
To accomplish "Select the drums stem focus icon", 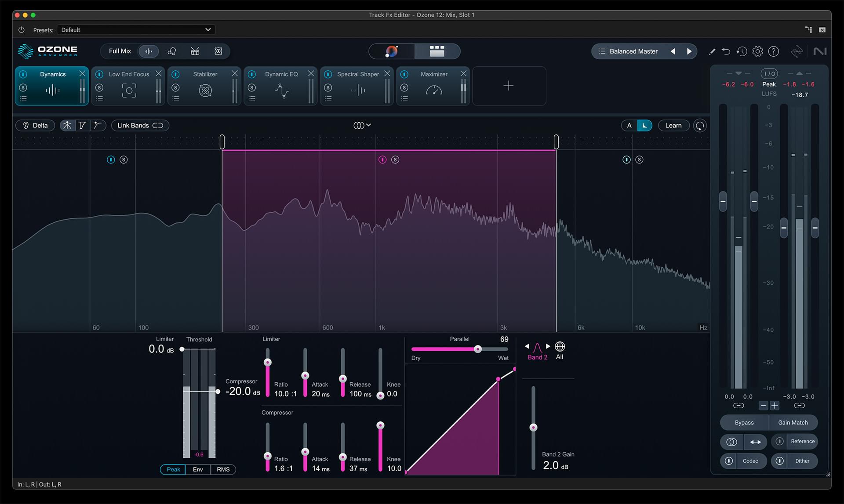I will (195, 51).
